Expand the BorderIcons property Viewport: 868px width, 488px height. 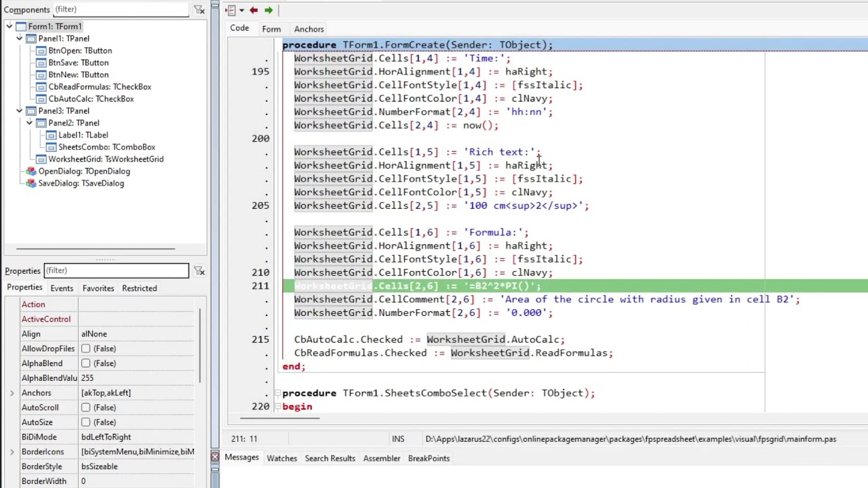pyautogui.click(x=12, y=452)
